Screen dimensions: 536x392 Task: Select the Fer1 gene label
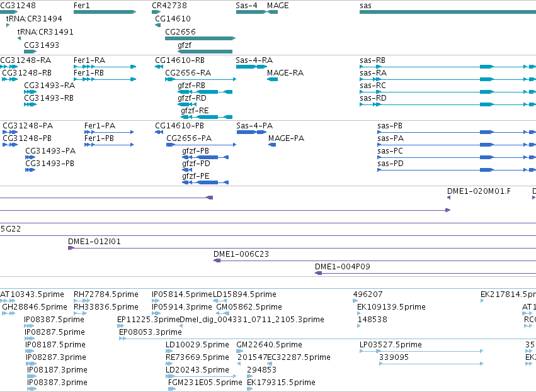pos(82,6)
